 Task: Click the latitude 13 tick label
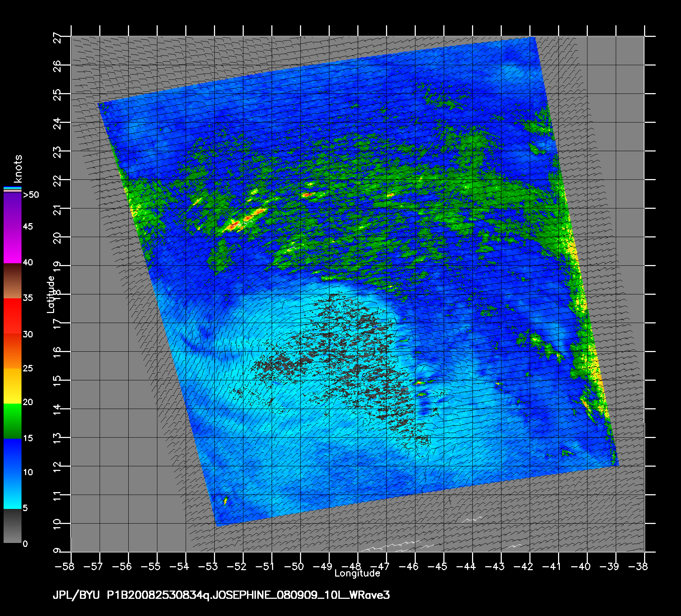(57, 438)
